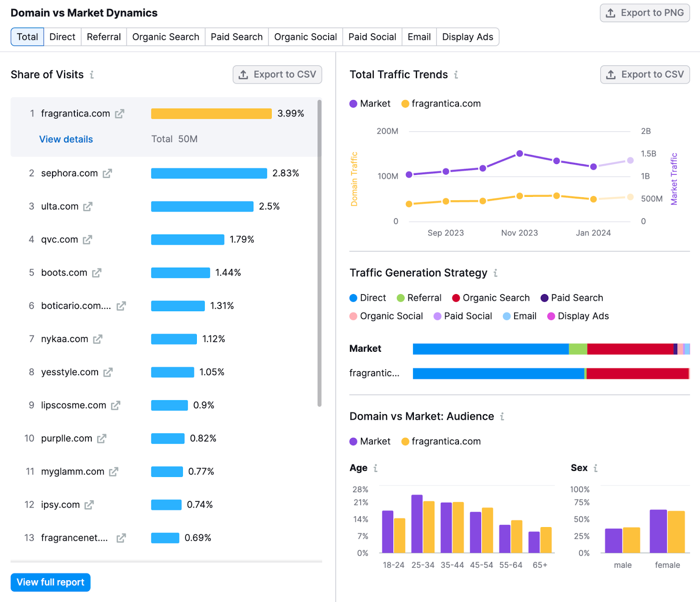Screen dimensions: 700x602
Task: Open the Display Ads tab
Action: coord(467,37)
